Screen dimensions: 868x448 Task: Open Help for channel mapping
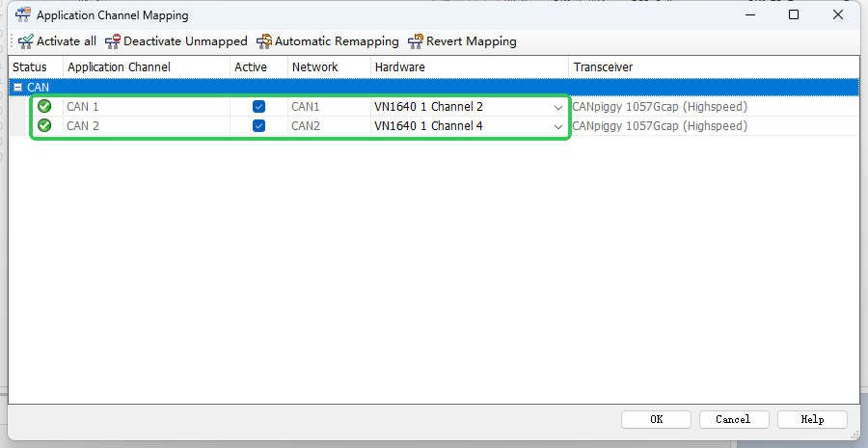tap(812, 419)
